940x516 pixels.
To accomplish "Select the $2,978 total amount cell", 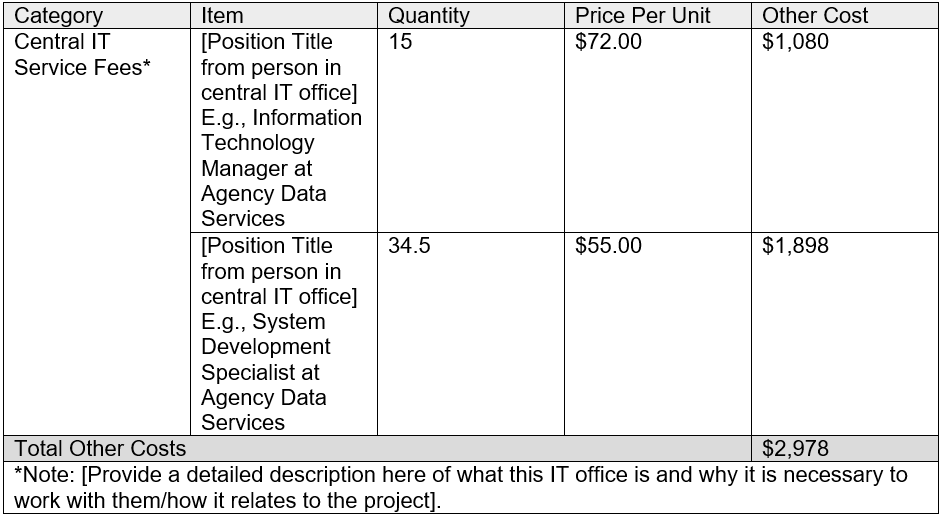I will pos(795,449).
